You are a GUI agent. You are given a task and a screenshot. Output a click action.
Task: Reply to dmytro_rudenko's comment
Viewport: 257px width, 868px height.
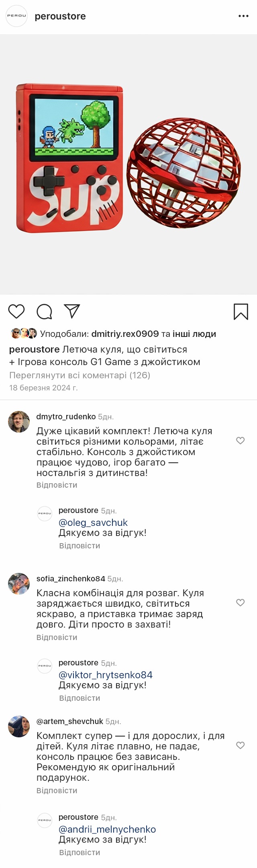click(57, 485)
